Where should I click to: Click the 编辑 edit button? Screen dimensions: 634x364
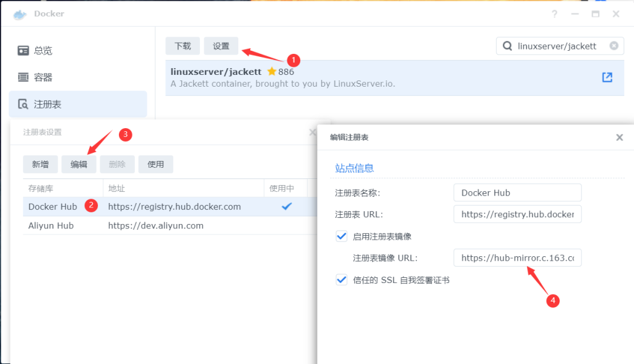point(79,164)
